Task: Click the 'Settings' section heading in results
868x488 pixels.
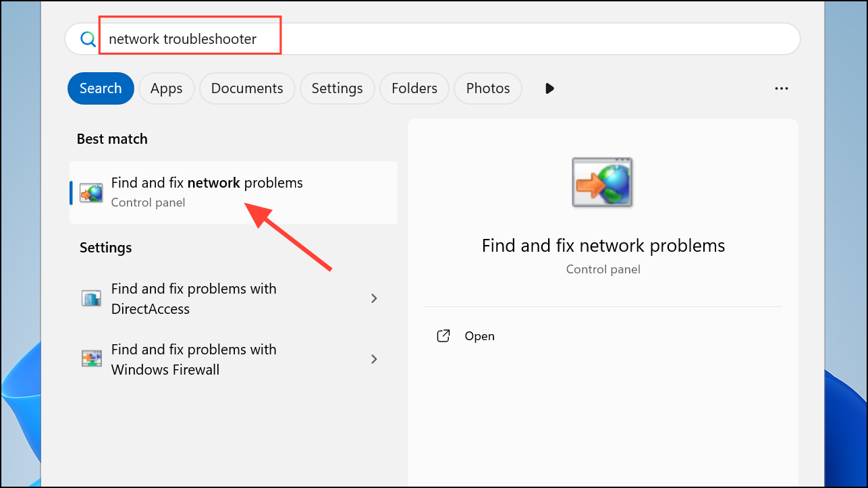Action: point(106,248)
